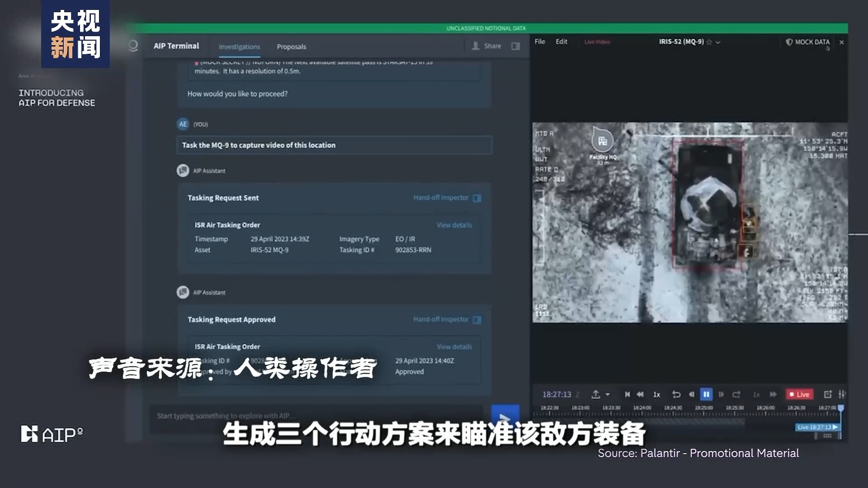Switch to the Proposals tab
868x488 pixels.
pos(291,47)
